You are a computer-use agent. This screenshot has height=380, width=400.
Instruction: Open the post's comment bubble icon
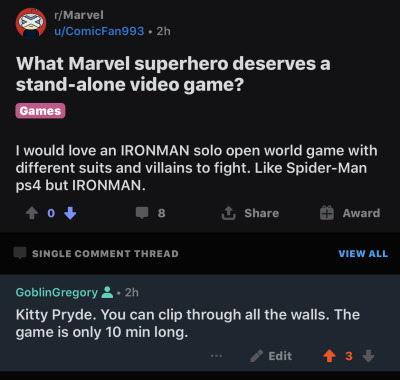coord(142,213)
